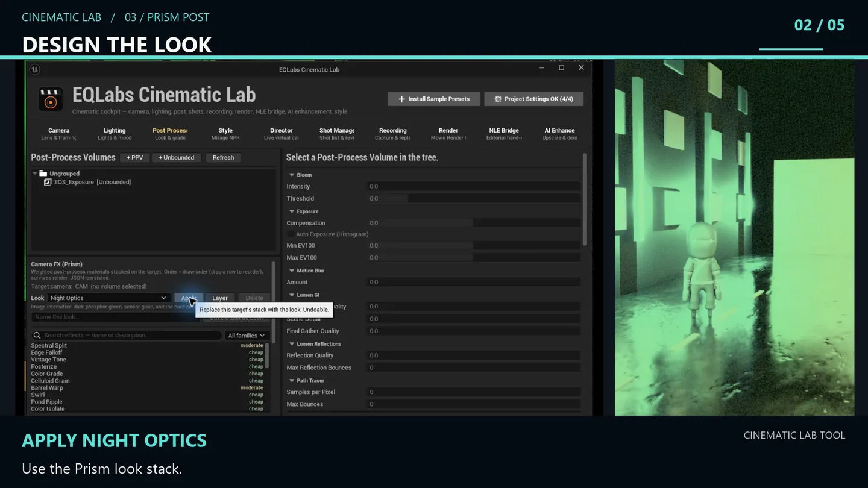Open the Director tab
Image resolution: width=868 pixels, height=488 pixels.
pyautogui.click(x=281, y=134)
